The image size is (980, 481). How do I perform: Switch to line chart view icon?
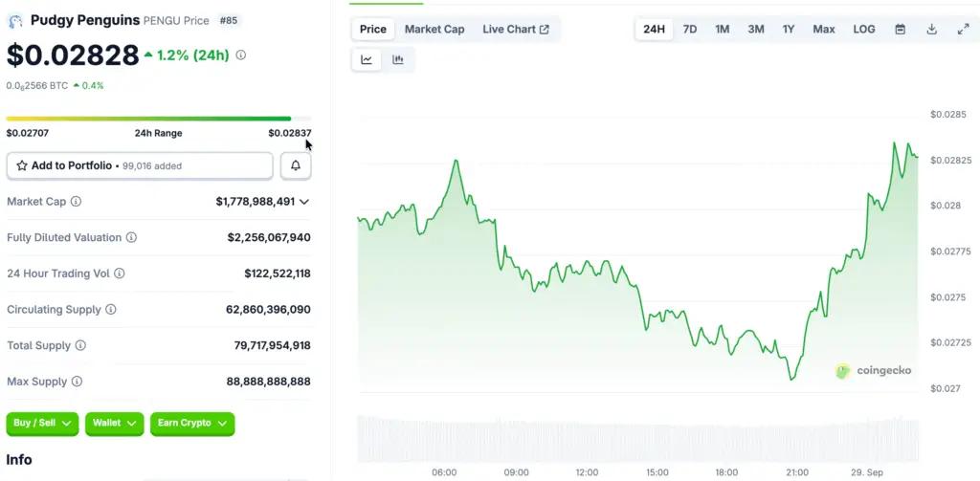(367, 59)
